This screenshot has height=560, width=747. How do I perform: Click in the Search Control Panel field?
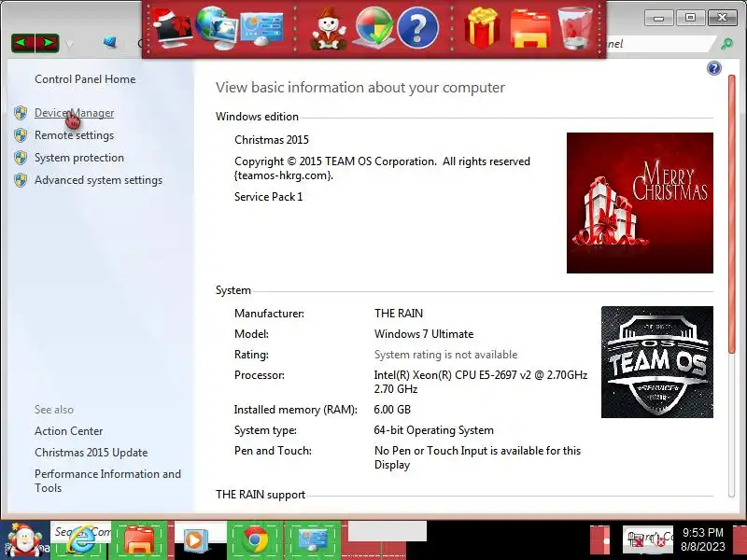[662, 44]
